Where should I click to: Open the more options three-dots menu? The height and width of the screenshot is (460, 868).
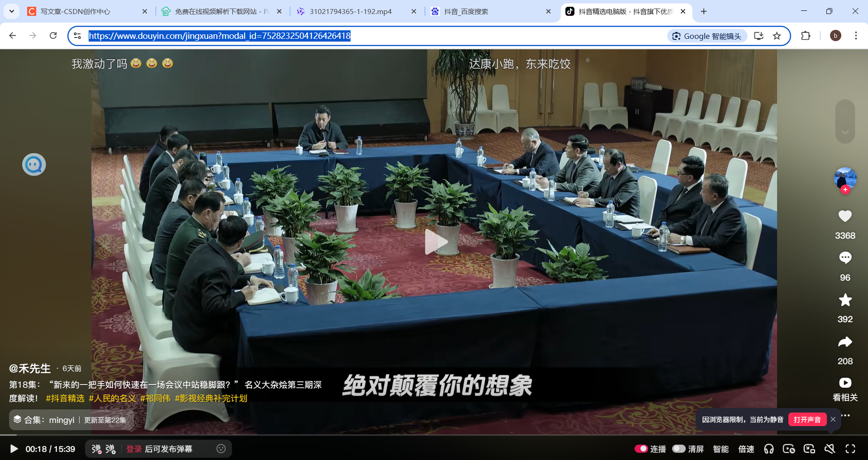coord(845,415)
